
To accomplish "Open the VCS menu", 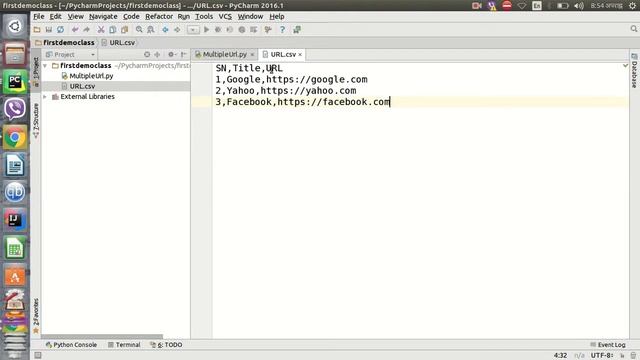I will (x=225, y=16).
